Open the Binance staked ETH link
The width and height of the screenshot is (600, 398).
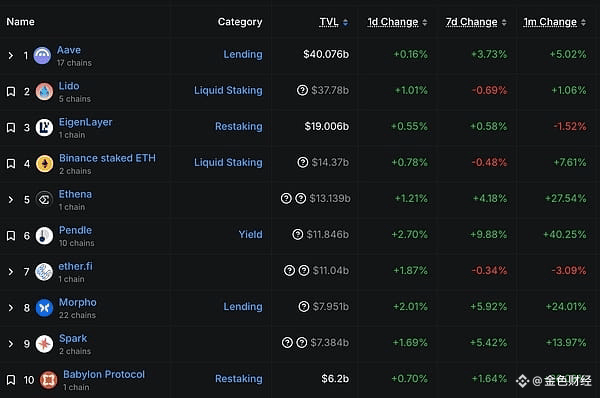pyautogui.click(x=107, y=158)
